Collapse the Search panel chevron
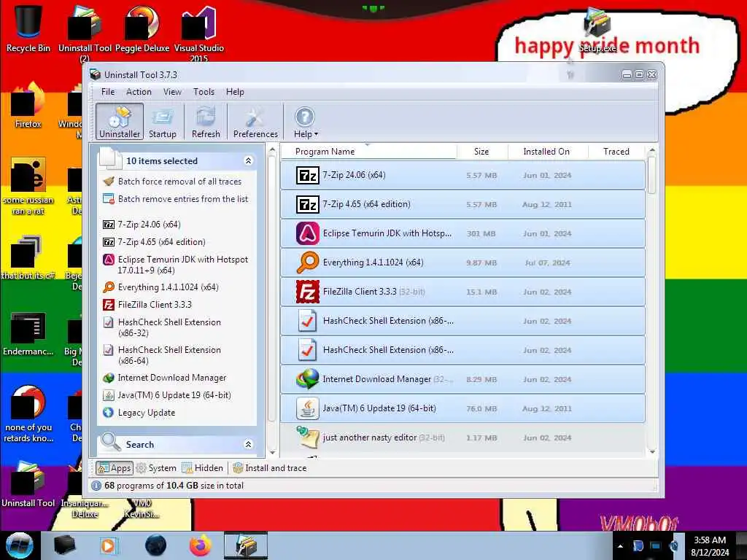 coord(248,444)
